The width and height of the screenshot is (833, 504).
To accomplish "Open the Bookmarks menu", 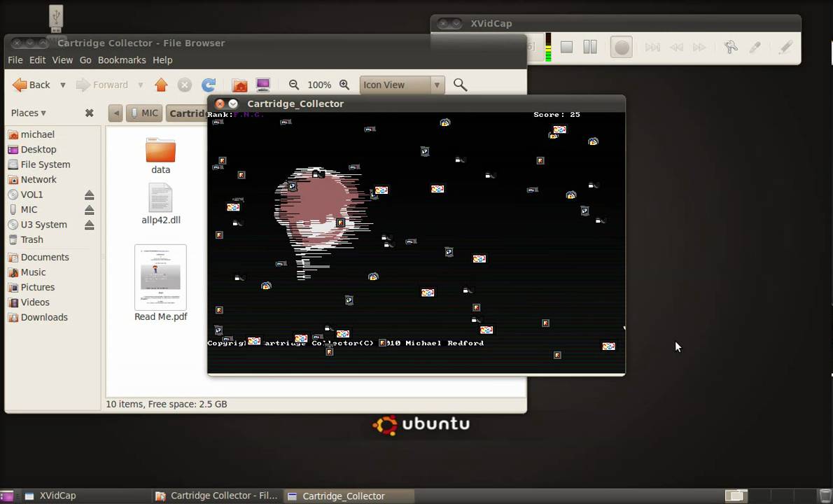I will coord(122,60).
